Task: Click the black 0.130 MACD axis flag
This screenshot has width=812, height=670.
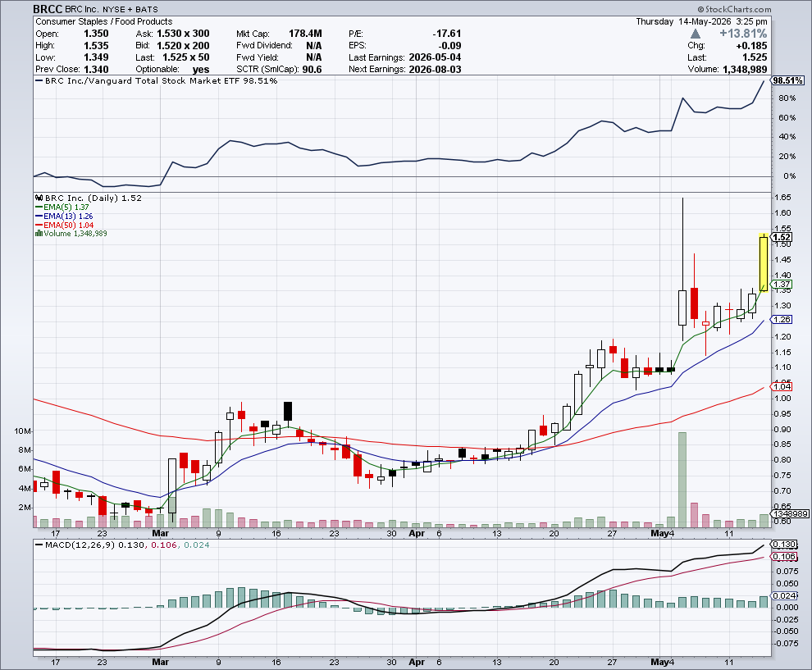Action: pyautogui.click(x=784, y=545)
